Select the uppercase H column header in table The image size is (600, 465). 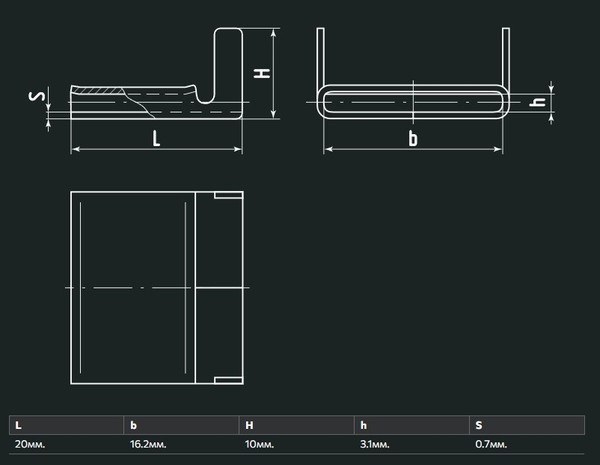(247, 425)
